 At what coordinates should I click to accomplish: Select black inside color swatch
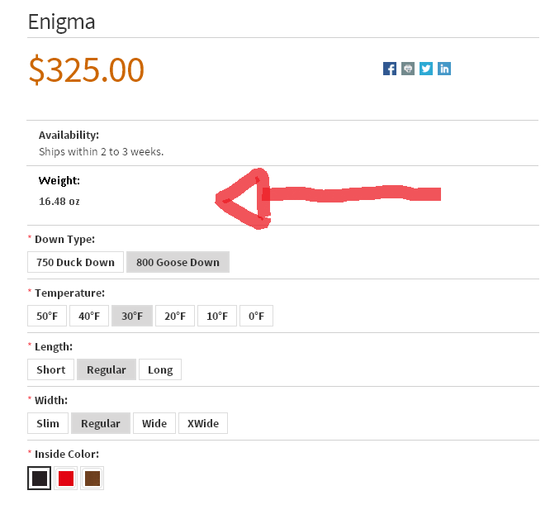[39, 478]
